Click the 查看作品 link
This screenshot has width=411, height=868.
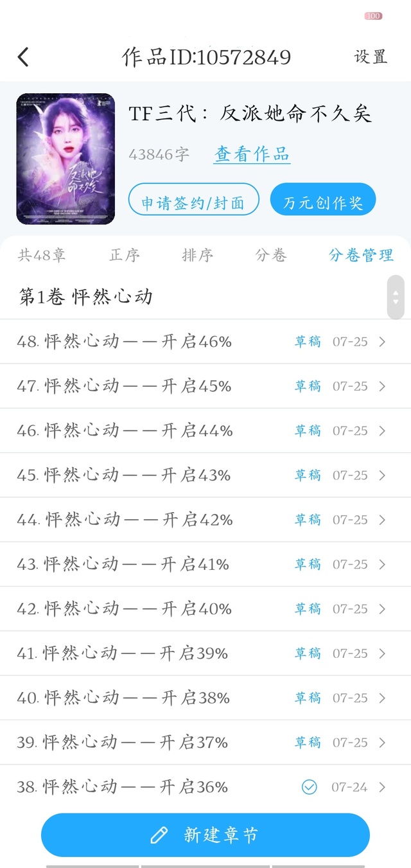click(x=252, y=154)
